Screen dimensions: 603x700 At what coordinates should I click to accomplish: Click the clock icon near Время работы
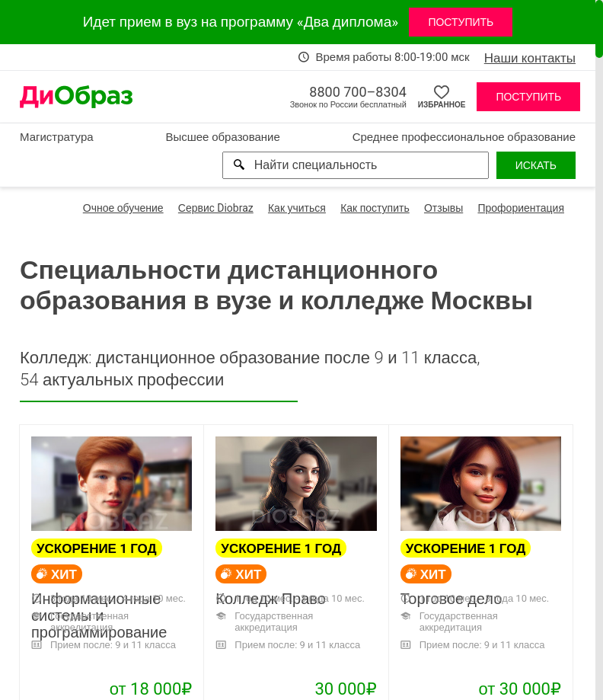click(x=304, y=57)
